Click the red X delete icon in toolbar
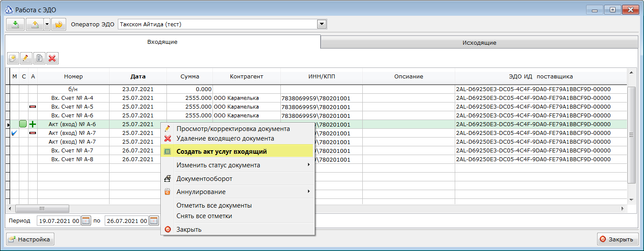The height and width of the screenshot is (251, 644). pos(53,58)
